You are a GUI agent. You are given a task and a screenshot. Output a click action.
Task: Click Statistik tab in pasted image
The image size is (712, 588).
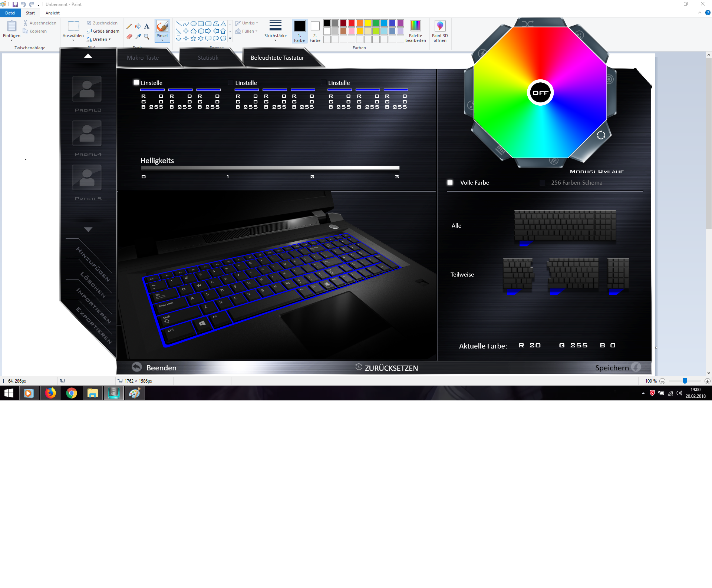click(208, 58)
